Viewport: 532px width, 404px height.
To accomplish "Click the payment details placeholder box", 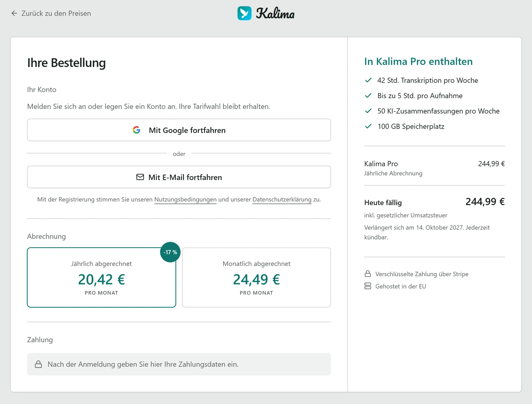I will click(x=179, y=364).
